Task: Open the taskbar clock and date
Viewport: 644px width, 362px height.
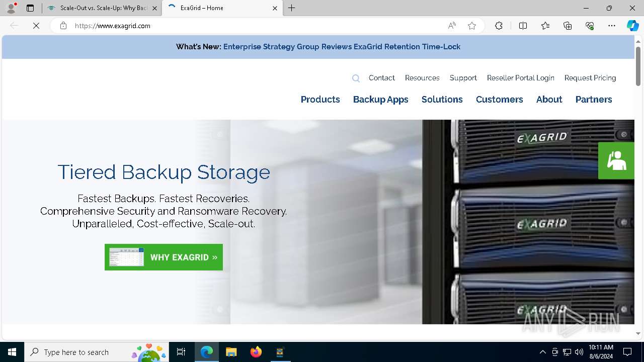Action: [x=601, y=352]
